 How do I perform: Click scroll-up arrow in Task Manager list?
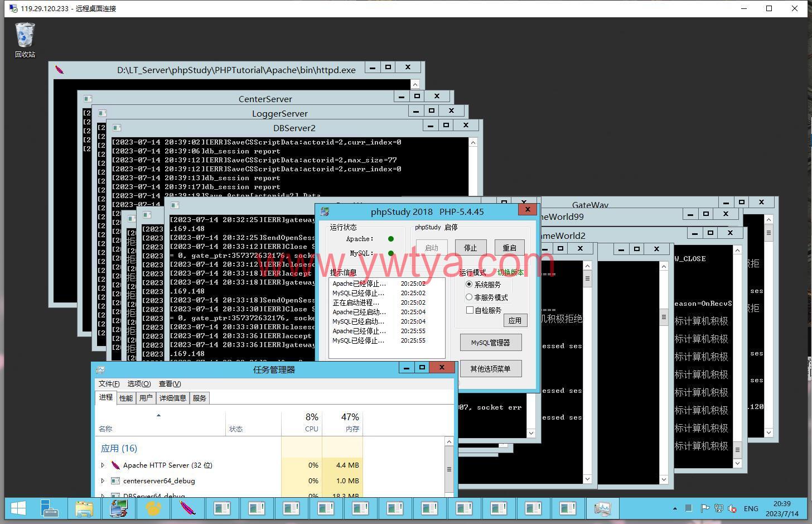tap(449, 441)
